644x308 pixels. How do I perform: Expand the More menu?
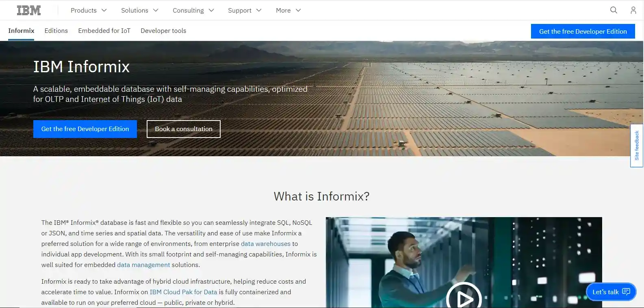click(x=288, y=11)
